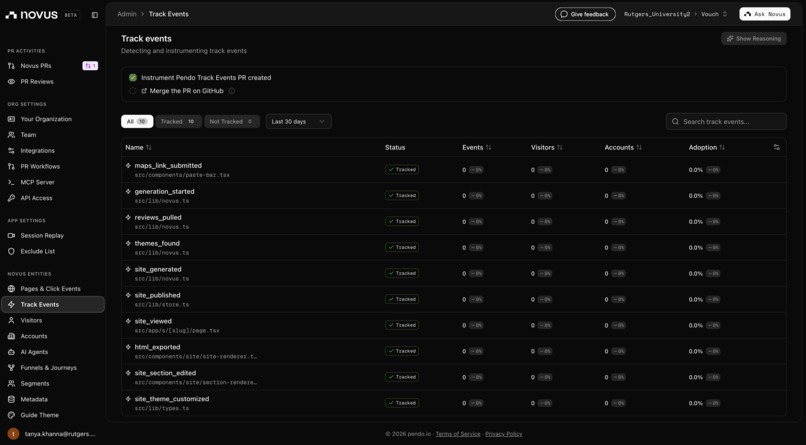Click the API Access key icon
This screenshot has height=445, width=806.
point(11,198)
